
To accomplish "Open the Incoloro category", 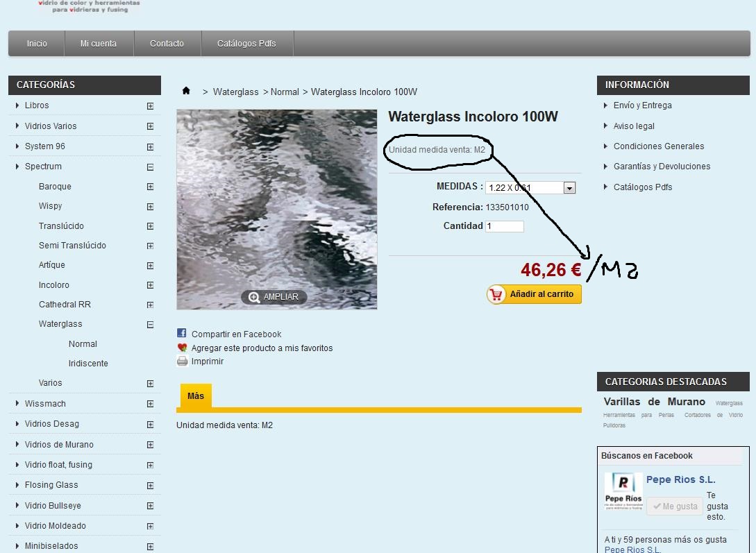I will click(x=53, y=285).
